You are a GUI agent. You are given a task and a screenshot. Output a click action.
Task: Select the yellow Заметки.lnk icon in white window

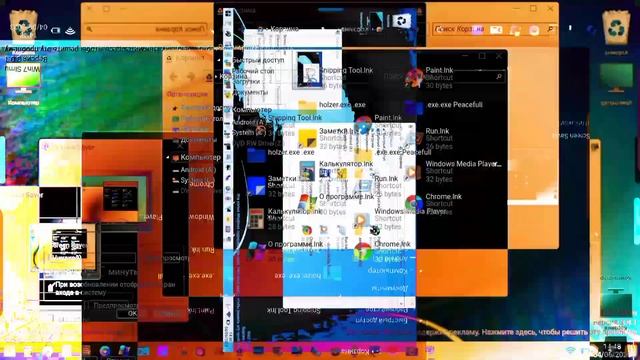point(307,139)
